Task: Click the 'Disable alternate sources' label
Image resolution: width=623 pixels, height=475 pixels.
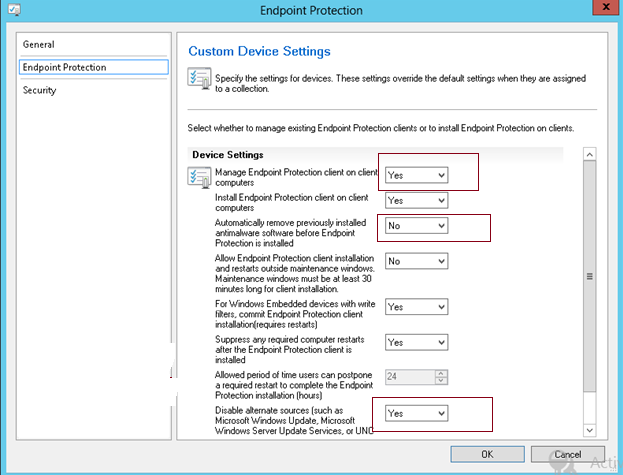Action: (x=294, y=420)
